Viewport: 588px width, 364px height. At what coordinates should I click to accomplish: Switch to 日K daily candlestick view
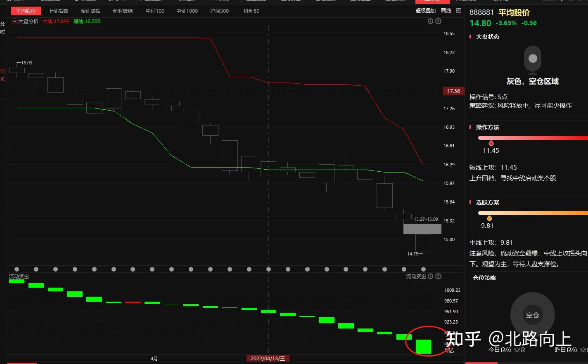click(x=2, y=75)
